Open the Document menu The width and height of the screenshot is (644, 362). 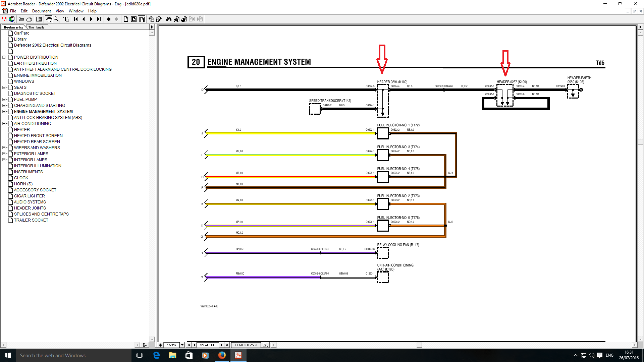click(42, 11)
